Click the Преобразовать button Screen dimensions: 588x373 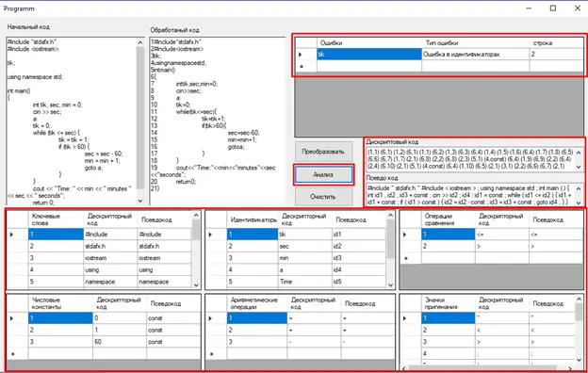(x=323, y=152)
